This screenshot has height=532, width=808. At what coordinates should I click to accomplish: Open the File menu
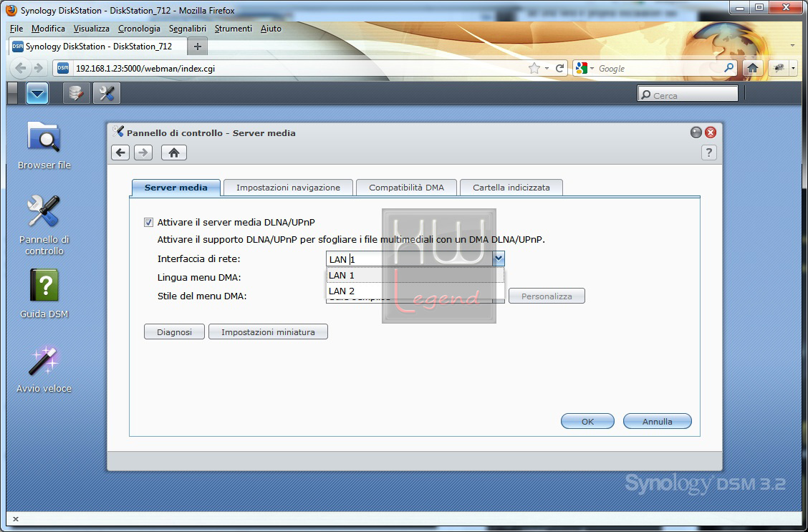pyautogui.click(x=16, y=29)
